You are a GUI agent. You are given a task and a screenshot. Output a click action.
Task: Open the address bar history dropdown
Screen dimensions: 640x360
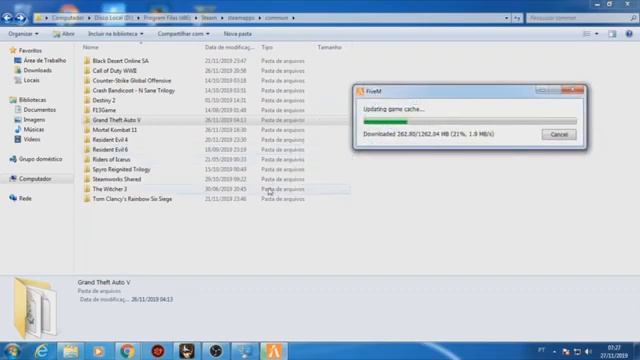[507, 18]
